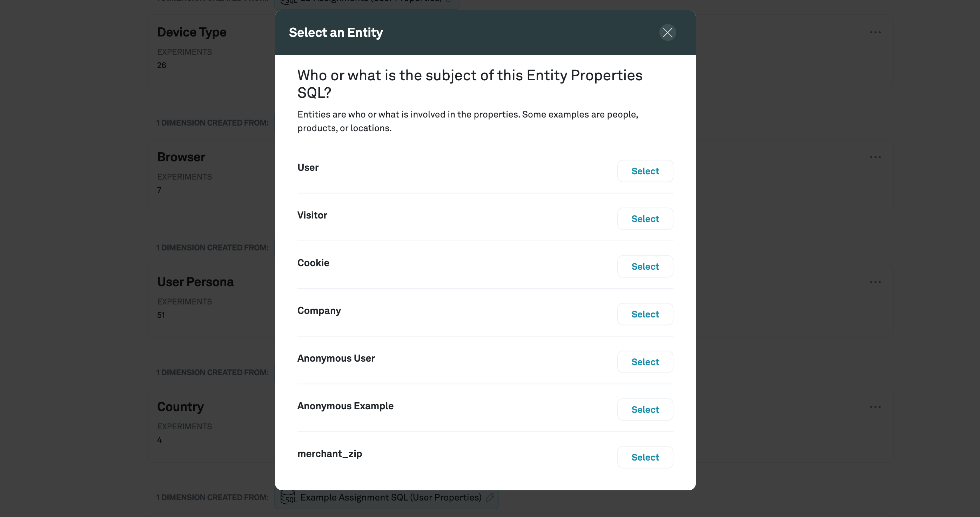The height and width of the screenshot is (517, 980).
Task: Select the User entity
Action: click(645, 171)
